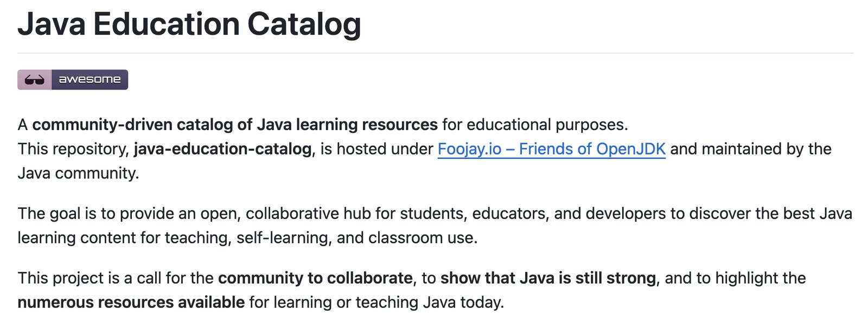Image resolution: width=868 pixels, height=327 pixels.
Task: Click bold phrase "community to collaborate"
Action: coord(315,278)
